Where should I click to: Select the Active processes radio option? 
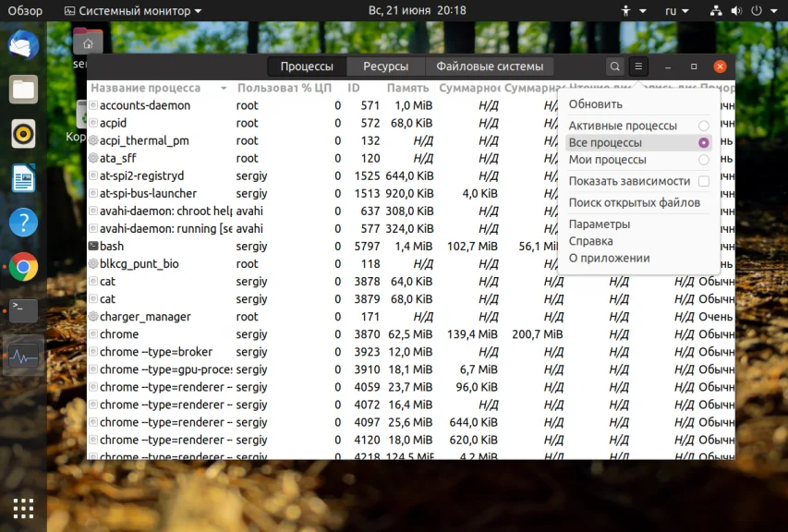pyautogui.click(x=704, y=126)
